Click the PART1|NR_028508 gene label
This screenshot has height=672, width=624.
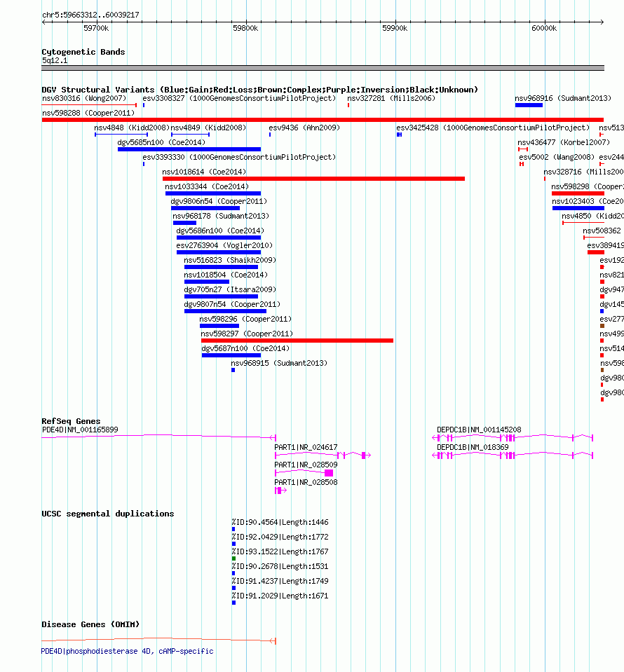[x=306, y=483]
